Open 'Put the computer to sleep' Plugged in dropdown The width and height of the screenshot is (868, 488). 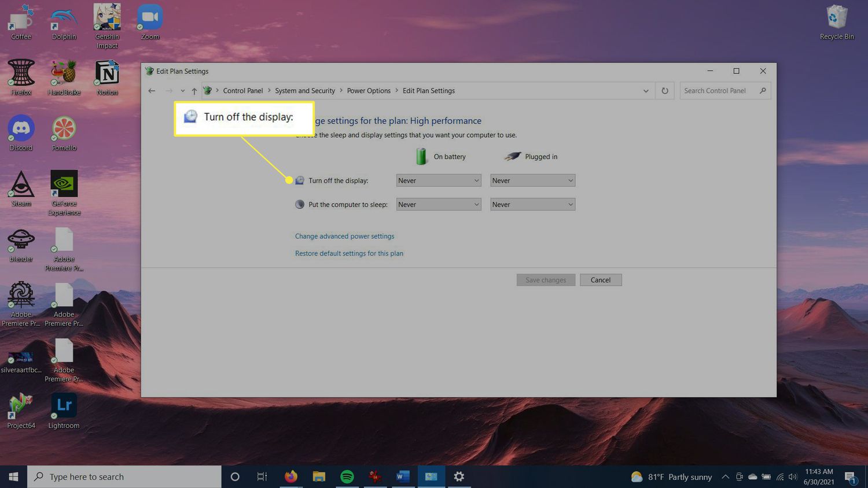click(532, 205)
